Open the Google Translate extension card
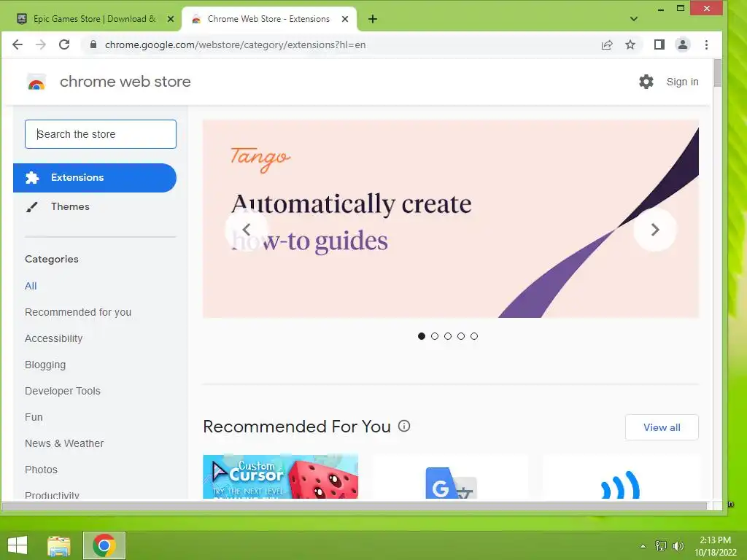Screen dimensions: 747x560 [450, 477]
